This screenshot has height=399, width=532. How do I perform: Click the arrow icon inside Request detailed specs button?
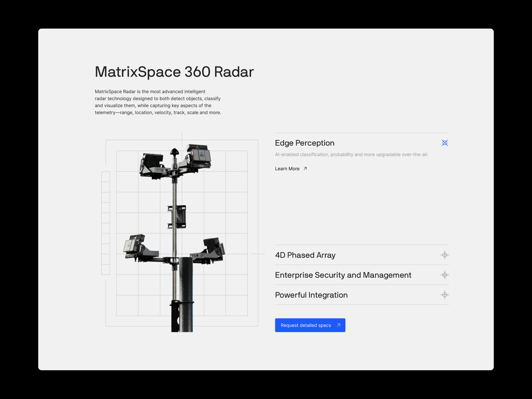tap(338, 325)
